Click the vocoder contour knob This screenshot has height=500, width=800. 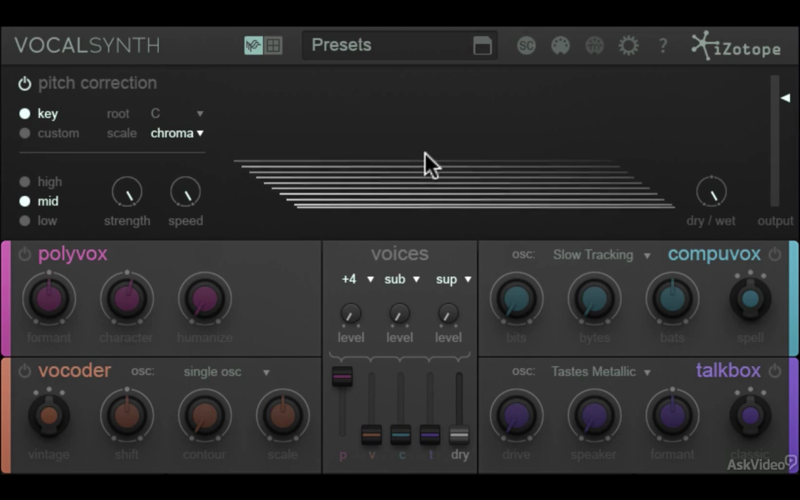[205, 415]
